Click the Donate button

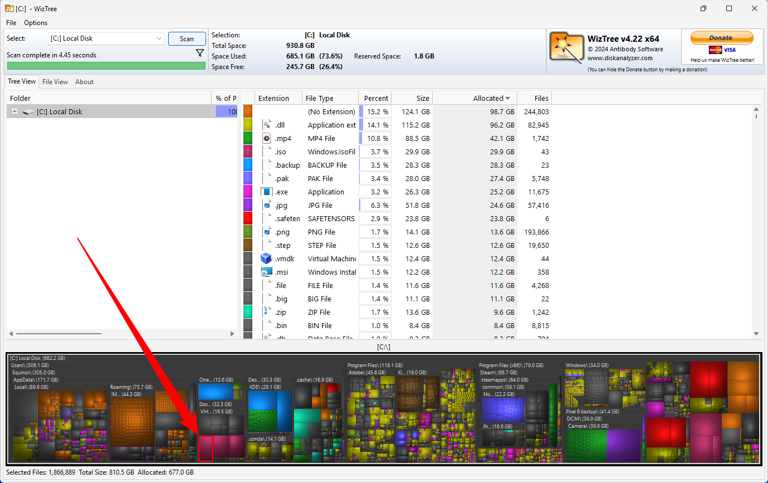click(721, 38)
